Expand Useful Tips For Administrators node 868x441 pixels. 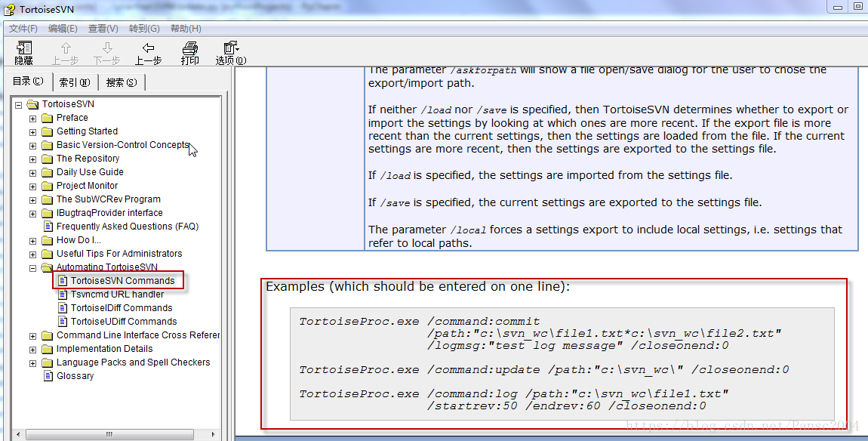pyautogui.click(x=32, y=254)
